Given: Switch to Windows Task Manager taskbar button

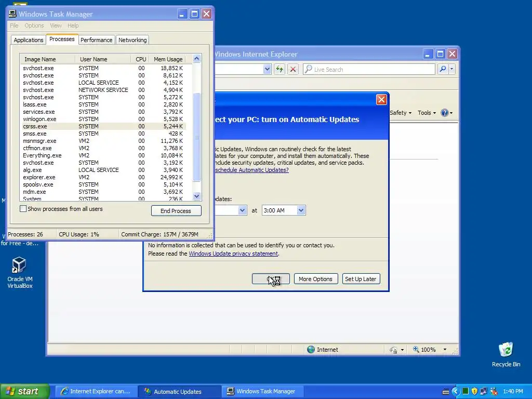Looking at the screenshot, I should click(262, 392).
